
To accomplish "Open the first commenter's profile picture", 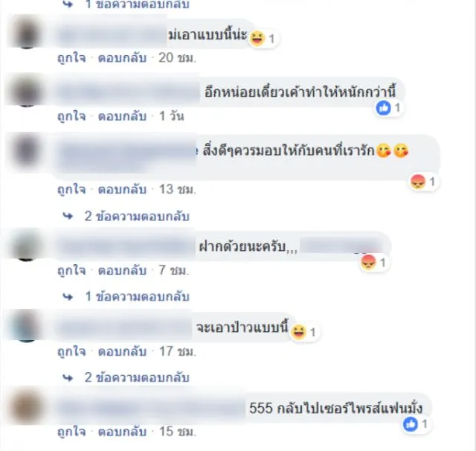I will click(28, 33).
